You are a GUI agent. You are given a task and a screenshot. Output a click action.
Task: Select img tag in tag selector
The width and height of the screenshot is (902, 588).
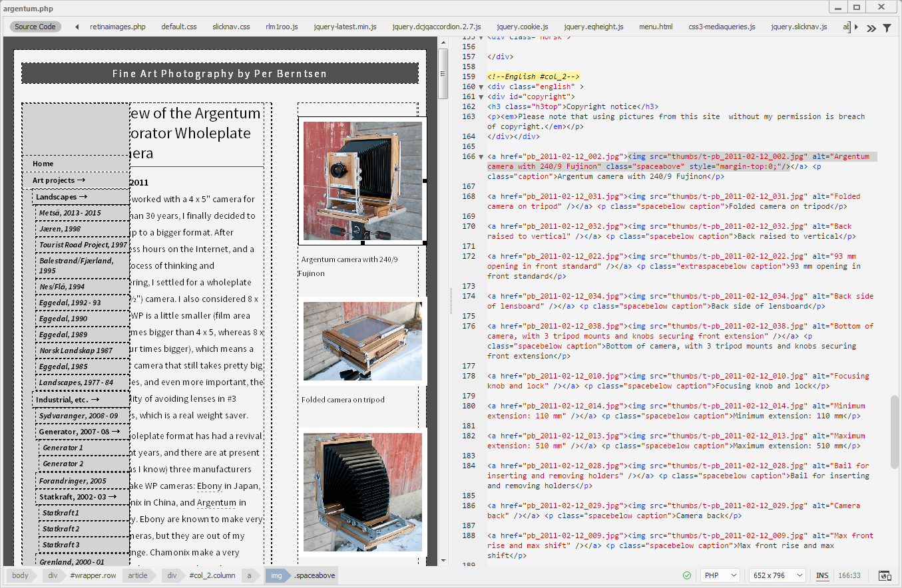276,575
